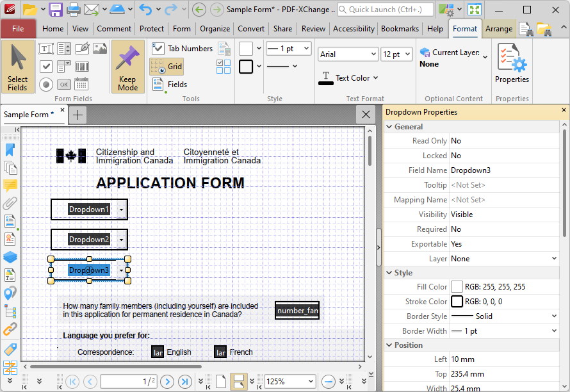Collapse the Position properties section
570x392 pixels.
point(389,345)
